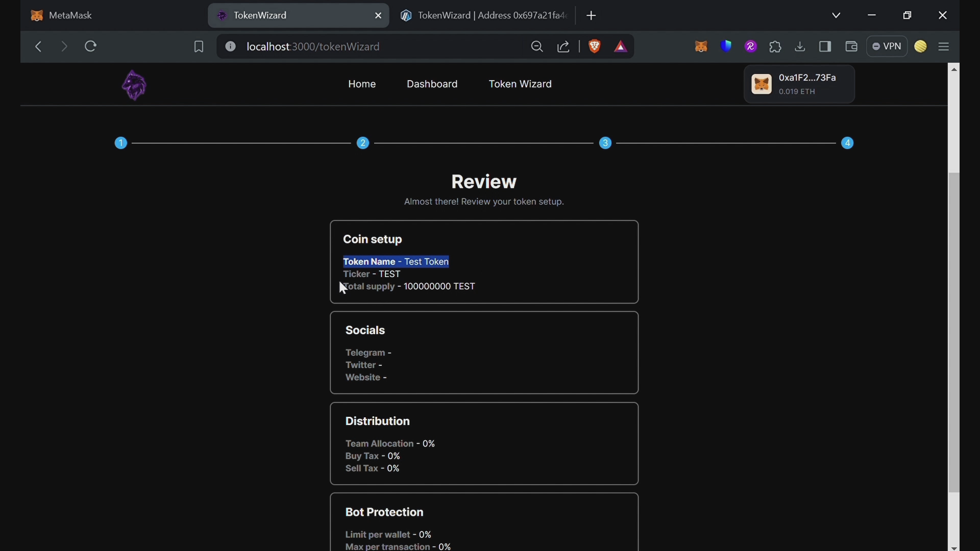Click the Coin setup heading
980x551 pixels.
(373, 239)
